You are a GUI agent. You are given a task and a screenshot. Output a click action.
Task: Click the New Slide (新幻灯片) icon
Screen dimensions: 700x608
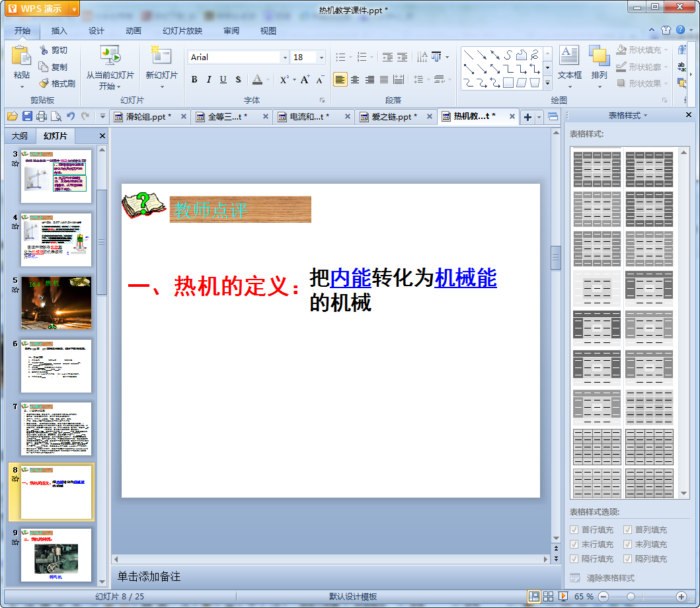coord(161,56)
